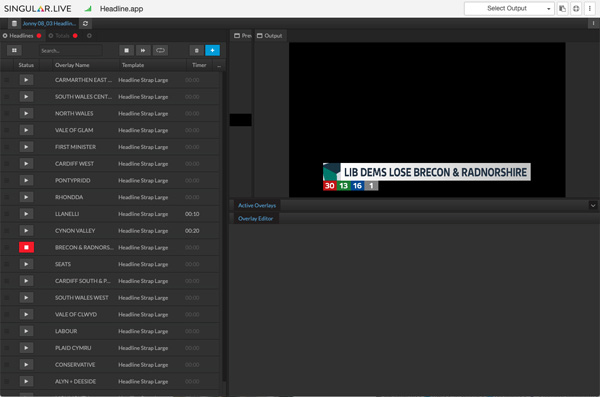Click the stop all overlays icon in toolbar
Viewport: 600px width, 397px height.
coord(126,51)
